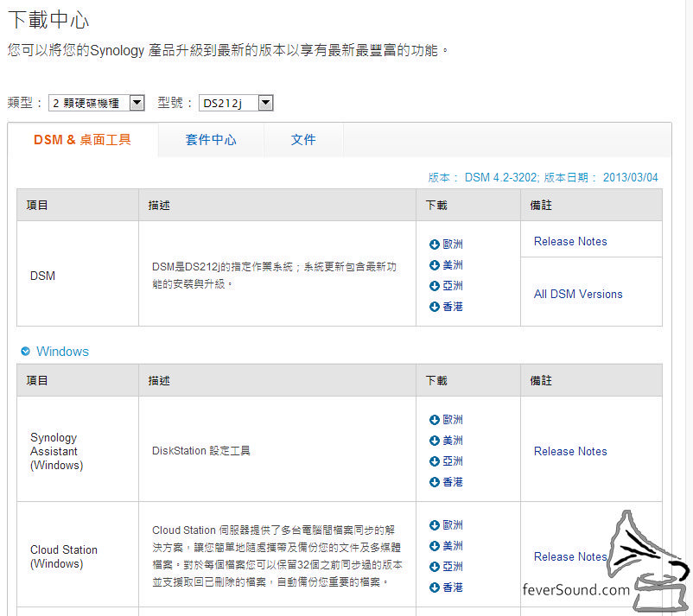Click Synology Assistant 亞洲 download arrow icon

(434, 461)
